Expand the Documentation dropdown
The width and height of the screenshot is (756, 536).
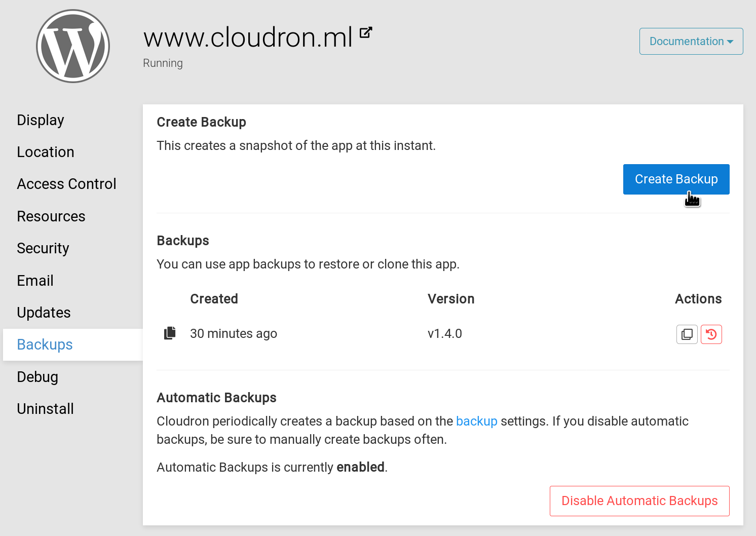(691, 42)
